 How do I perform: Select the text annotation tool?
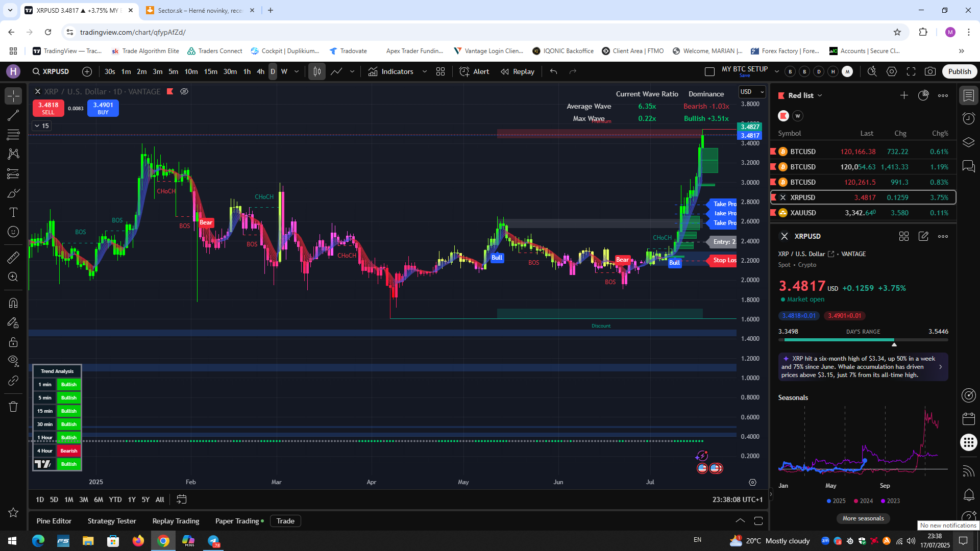13,213
